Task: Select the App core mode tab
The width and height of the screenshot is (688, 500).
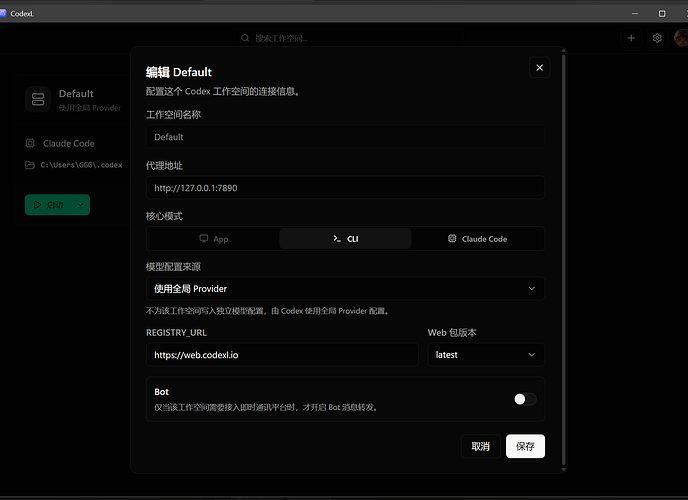Action: point(214,239)
